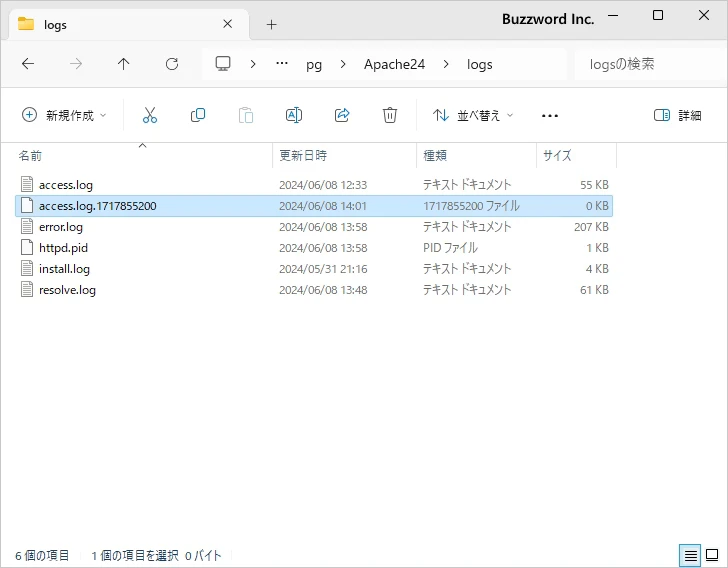The image size is (728, 568).
Task: Open the 新規作成 dropdown menu
Action: 64,115
